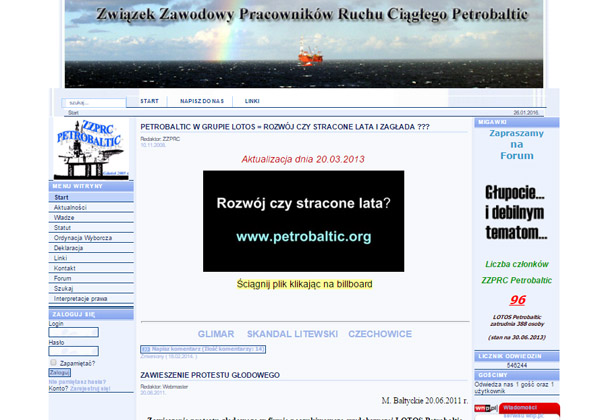This screenshot has height=420, width=600.
Task: Click the GLIMAR link
Action: pos(216,333)
